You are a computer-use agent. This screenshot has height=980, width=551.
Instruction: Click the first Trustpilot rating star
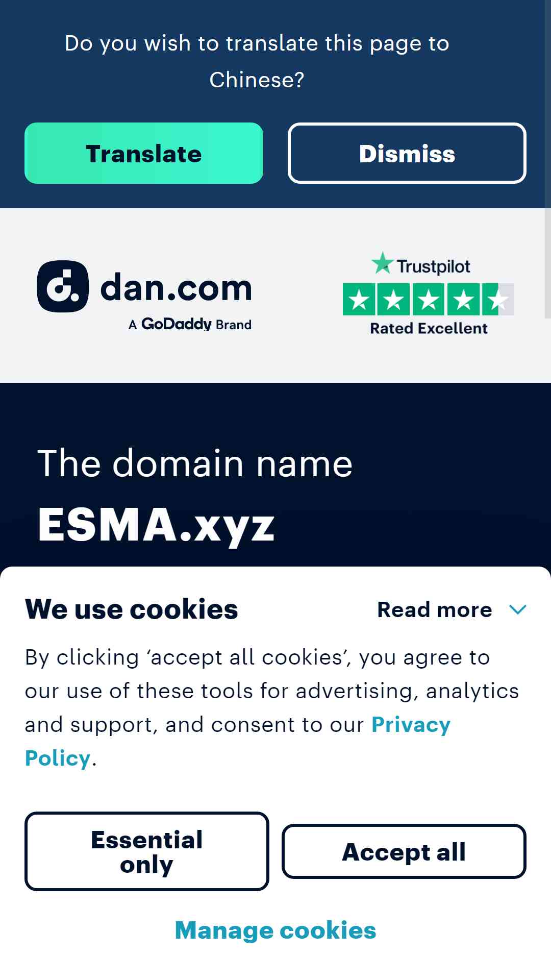pyautogui.click(x=359, y=299)
